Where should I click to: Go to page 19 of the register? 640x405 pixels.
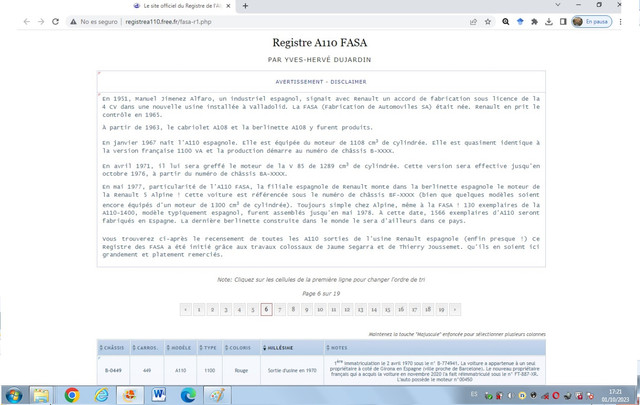click(441, 309)
